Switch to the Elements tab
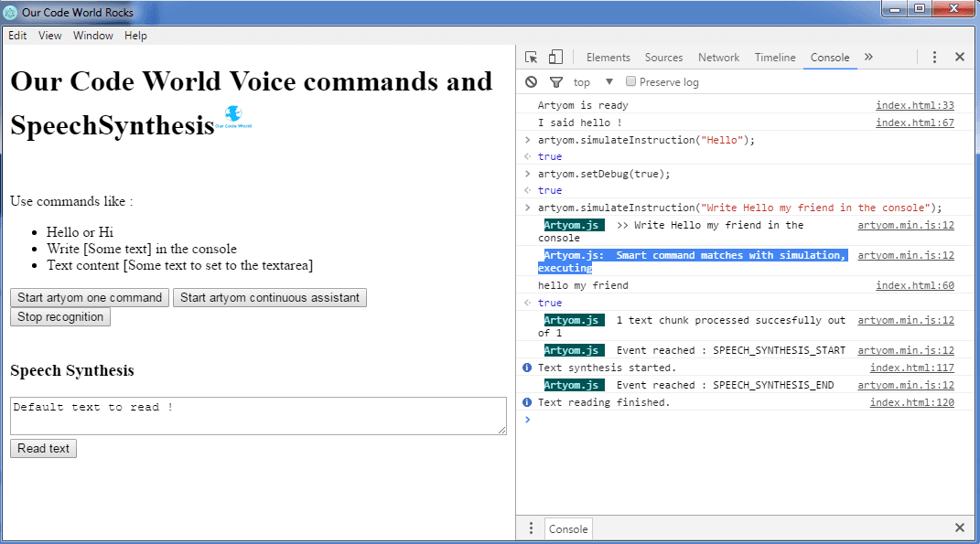Screen dimensions: 980x544 coord(608,58)
